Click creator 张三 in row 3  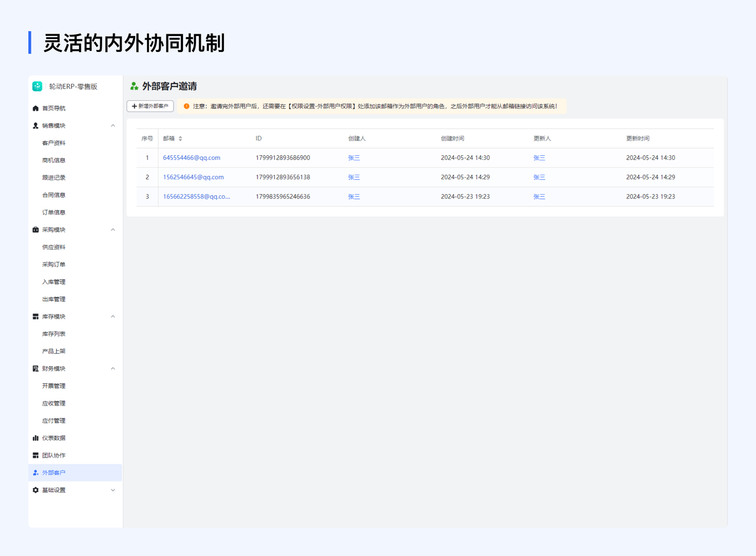pyautogui.click(x=354, y=197)
